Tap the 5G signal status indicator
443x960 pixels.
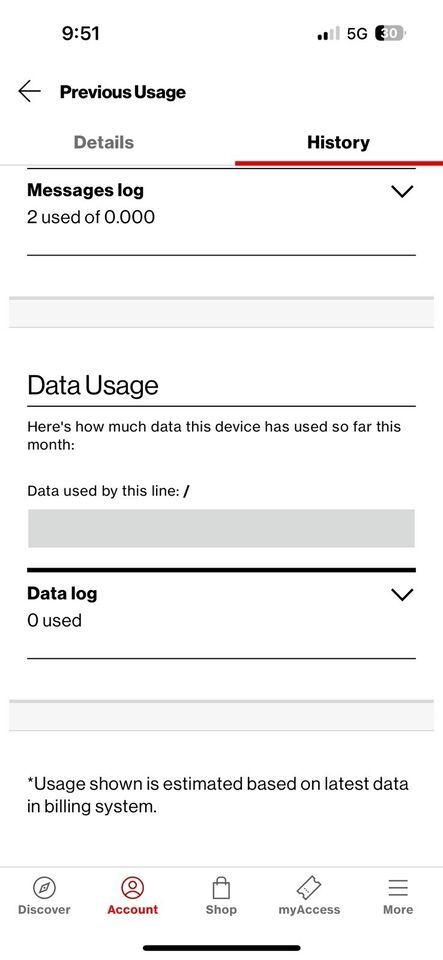[x=357, y=34]
